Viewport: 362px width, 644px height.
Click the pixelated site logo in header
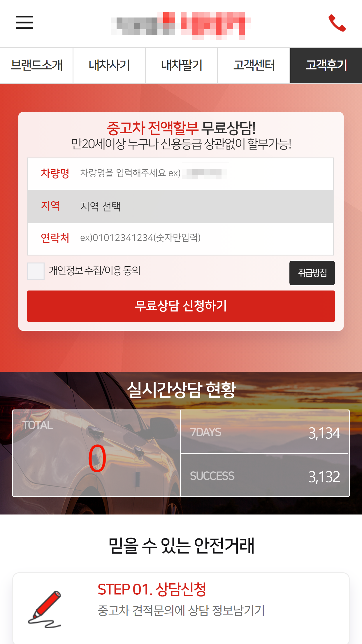point(181,25)
